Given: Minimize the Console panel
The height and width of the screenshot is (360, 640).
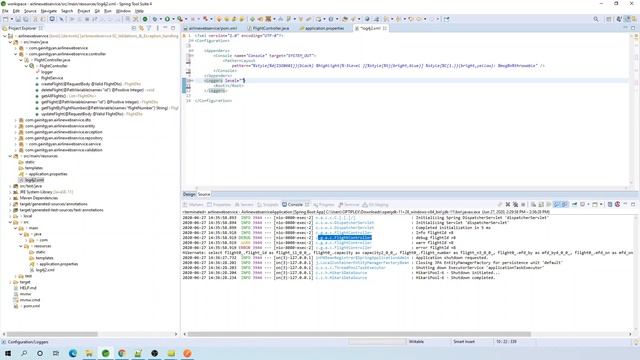Looking at the screenshot, I should coord(625,204).
